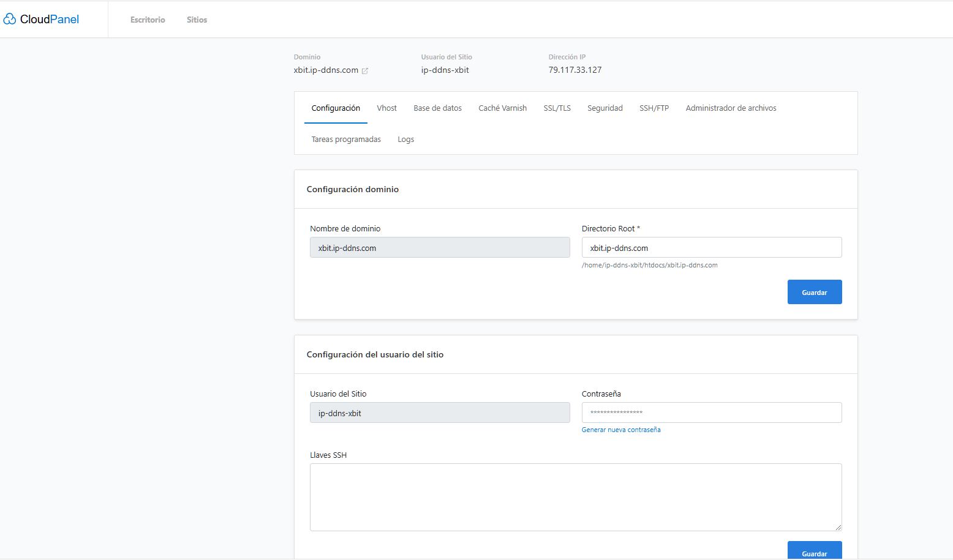
Task: Click the Llaves SSH textarea corner grip
Action: [x=838, y=527]
